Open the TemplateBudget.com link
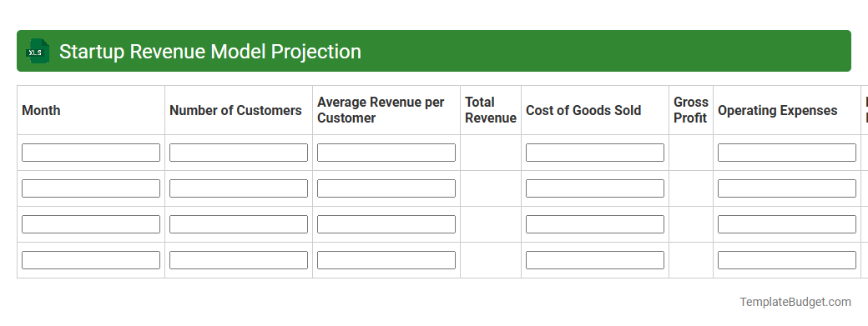 click(x=795, y=303)
